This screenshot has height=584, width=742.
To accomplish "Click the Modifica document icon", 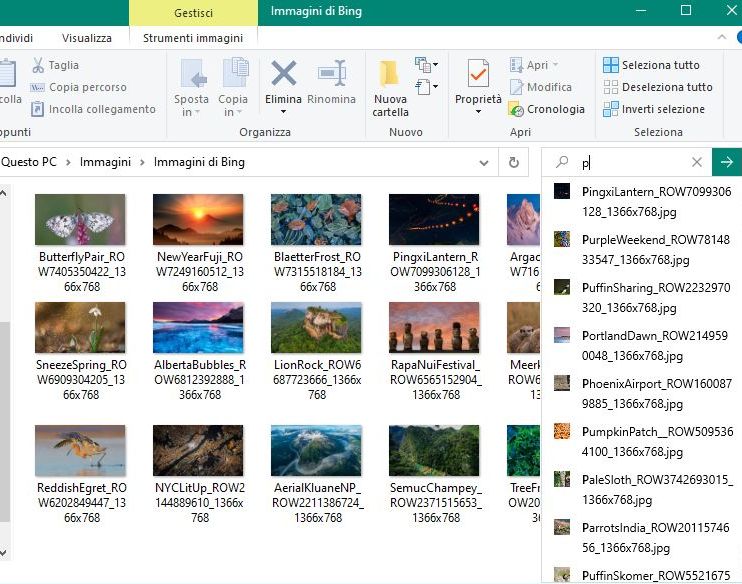I will click(x=516, y=87).
